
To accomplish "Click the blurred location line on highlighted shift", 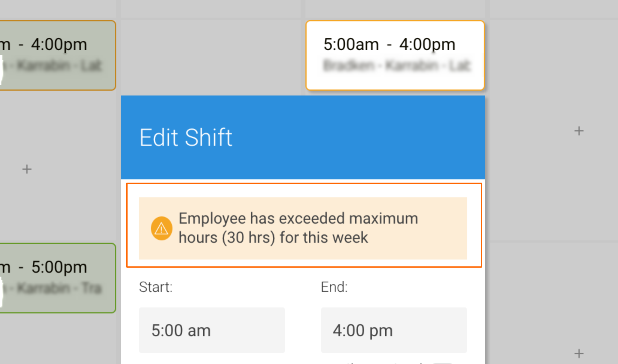I will click(x=397, y=66).
